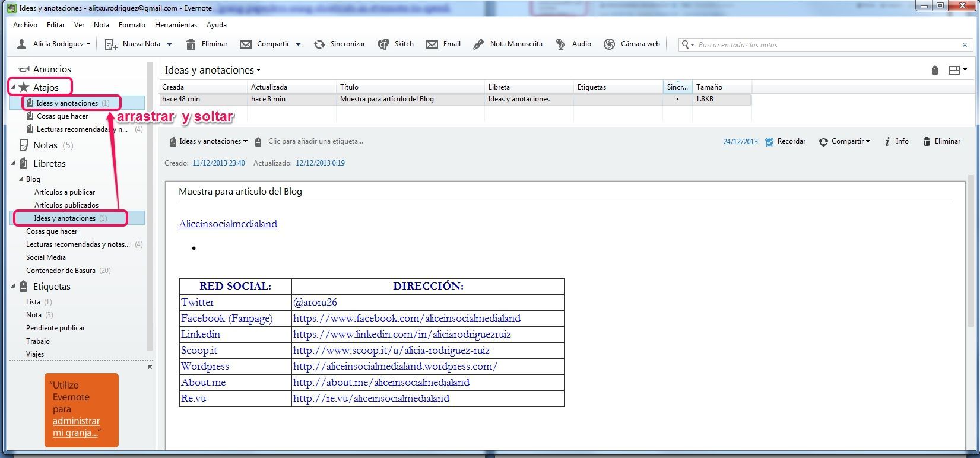Open the Herramientas menu

click(x=176, y=25)
